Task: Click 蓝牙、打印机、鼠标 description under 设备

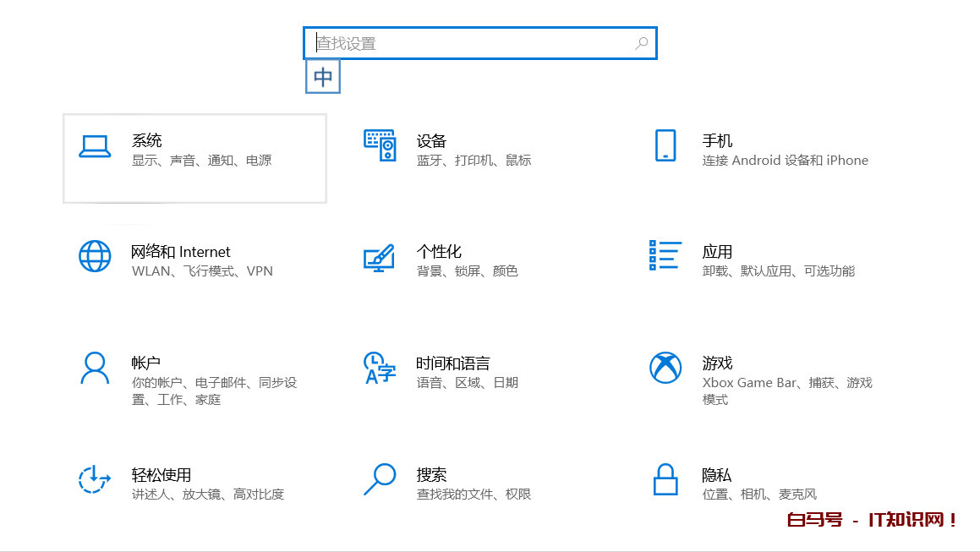Action: [x=474, y=161]
